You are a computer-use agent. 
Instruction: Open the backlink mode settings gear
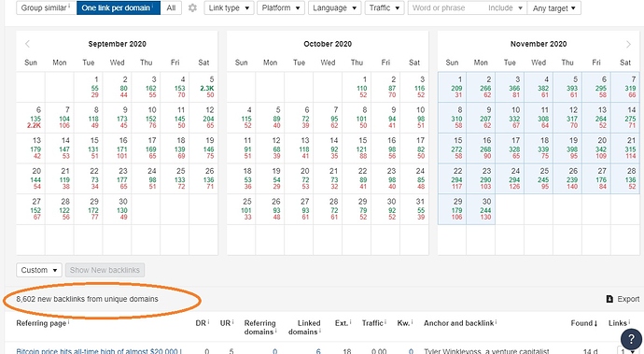[192, 7]
